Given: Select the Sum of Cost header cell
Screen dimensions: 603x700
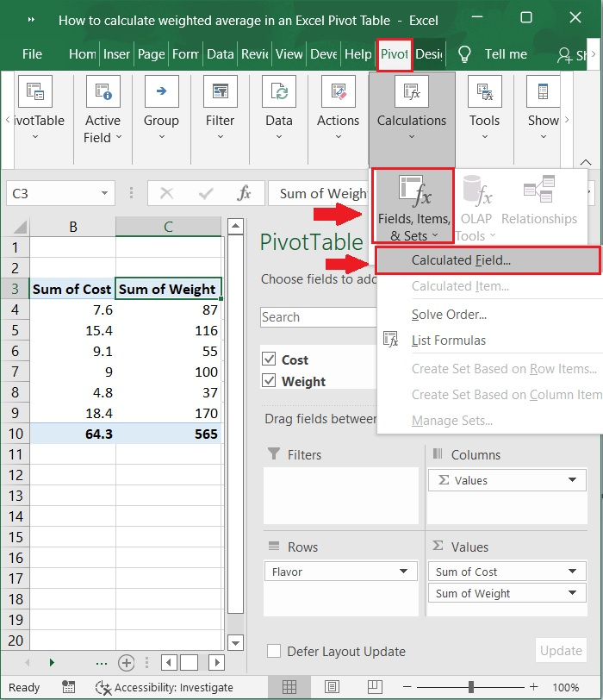Looking at the screenshot, I should point(72,289).
